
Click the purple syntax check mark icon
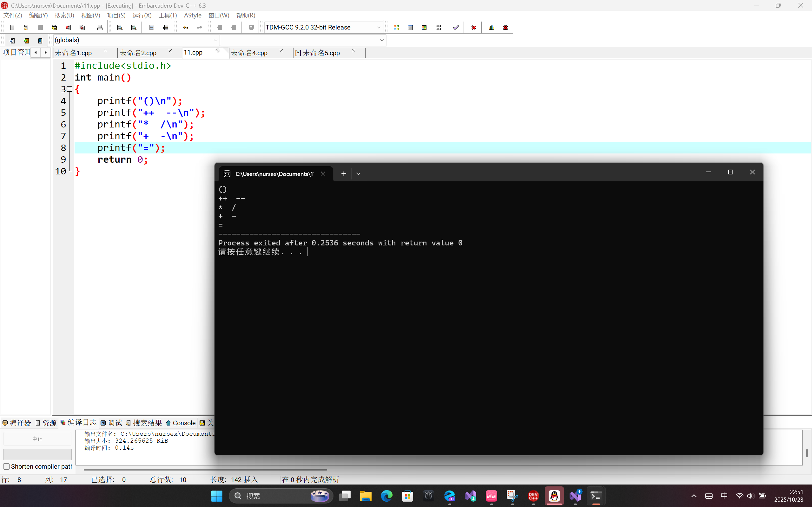tap(456, 28)
